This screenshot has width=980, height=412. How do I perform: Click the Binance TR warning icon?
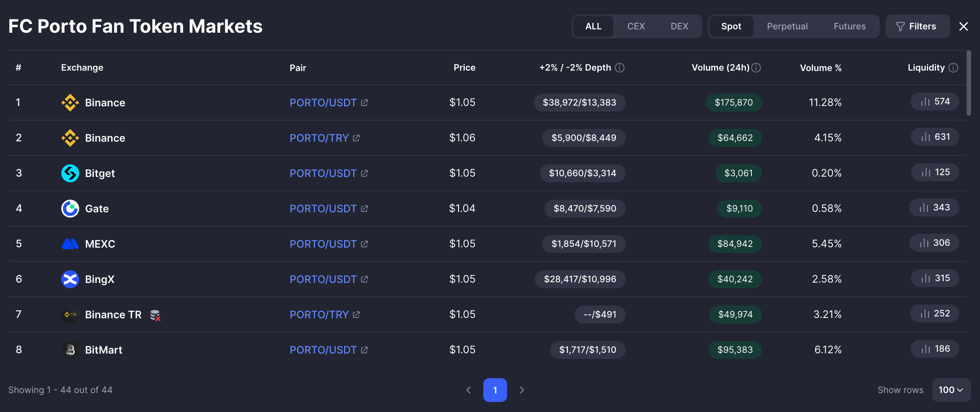155,315
